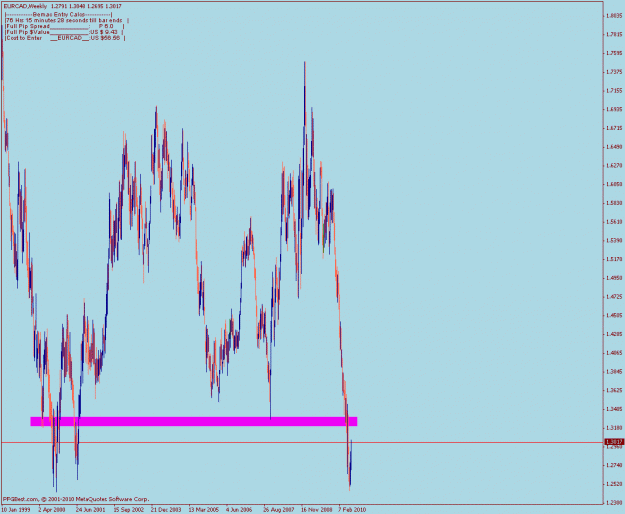Screen dimensions: 625x514
Task: Click the 1.5610 price axis label
Action: [x=614, y=222]
